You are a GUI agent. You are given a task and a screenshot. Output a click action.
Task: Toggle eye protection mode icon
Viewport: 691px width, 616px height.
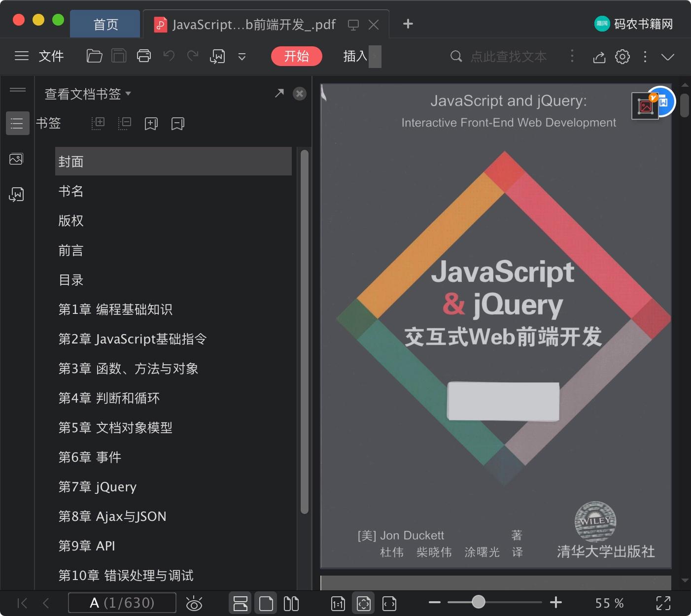pos(194,603)
